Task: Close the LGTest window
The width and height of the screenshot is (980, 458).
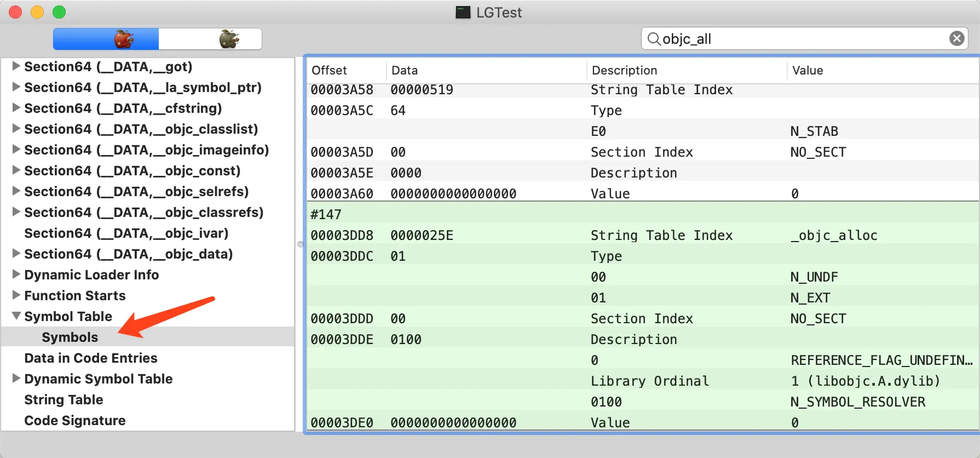Action: pos(15,12)
